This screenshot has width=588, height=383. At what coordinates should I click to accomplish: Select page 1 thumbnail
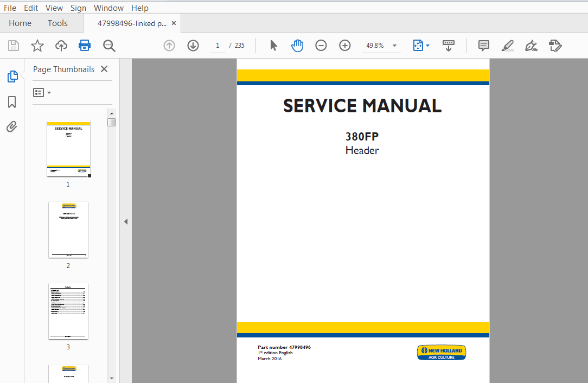click(x=69, y=149)
